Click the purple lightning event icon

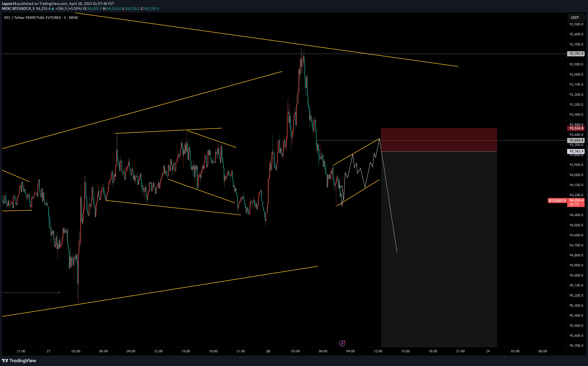point(342,343)
